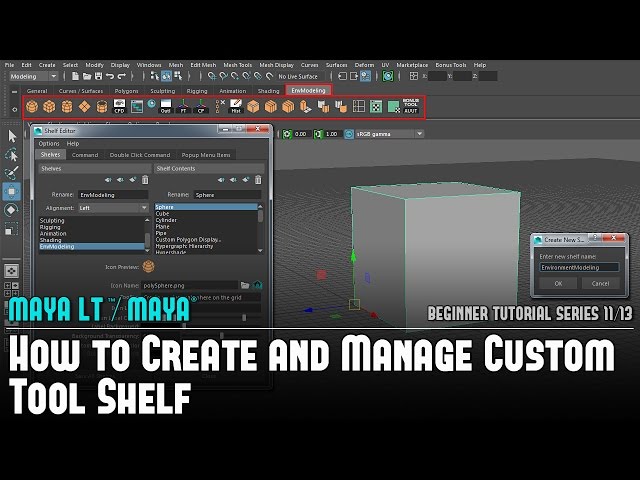
Task: Click the polygon Cube shelf icon
Action: coord(49,107)
